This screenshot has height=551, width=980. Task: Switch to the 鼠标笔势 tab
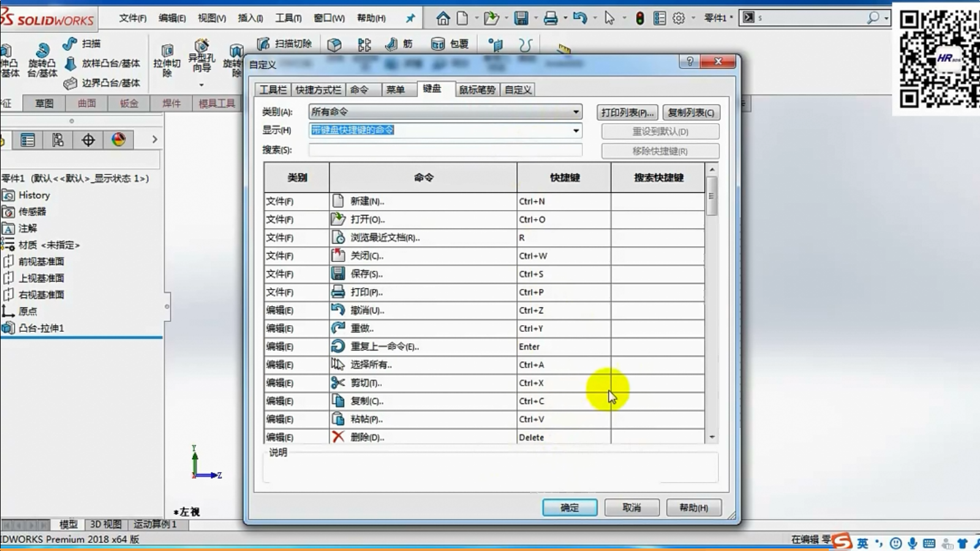pyautogui.click(x=477, y=90)
